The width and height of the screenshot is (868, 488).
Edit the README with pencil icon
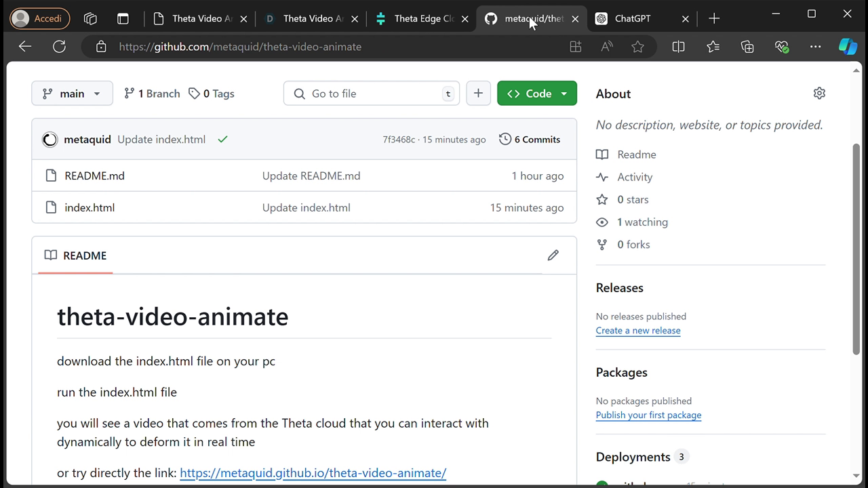[553, 256]
